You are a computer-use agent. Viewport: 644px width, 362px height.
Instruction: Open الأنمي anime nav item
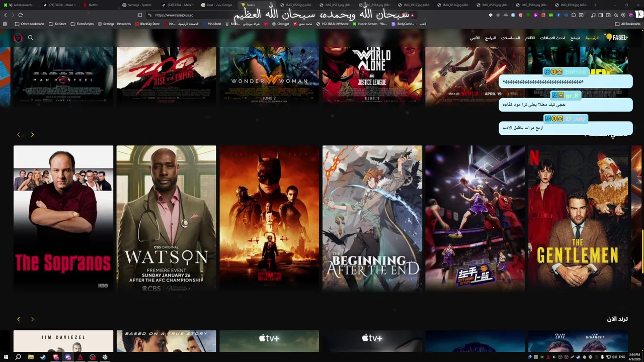click(475, 38)
